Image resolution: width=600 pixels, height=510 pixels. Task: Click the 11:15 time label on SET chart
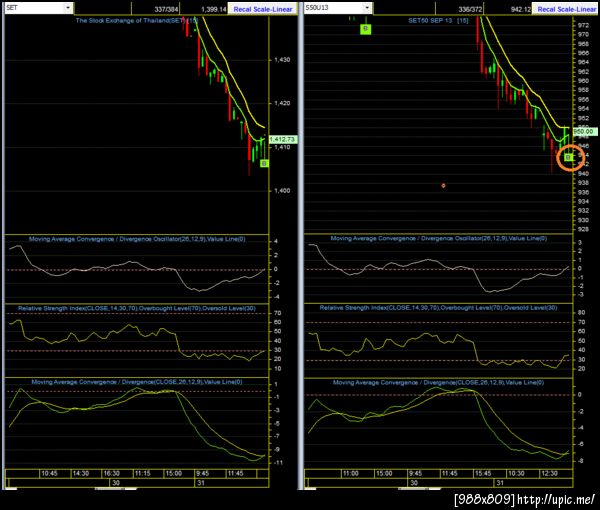pos(142,473)
